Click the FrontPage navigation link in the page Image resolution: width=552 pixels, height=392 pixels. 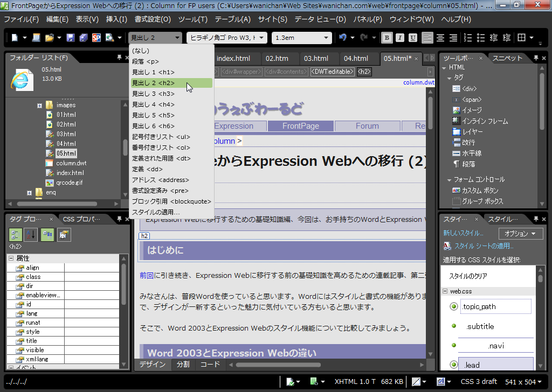coord(301,126)
